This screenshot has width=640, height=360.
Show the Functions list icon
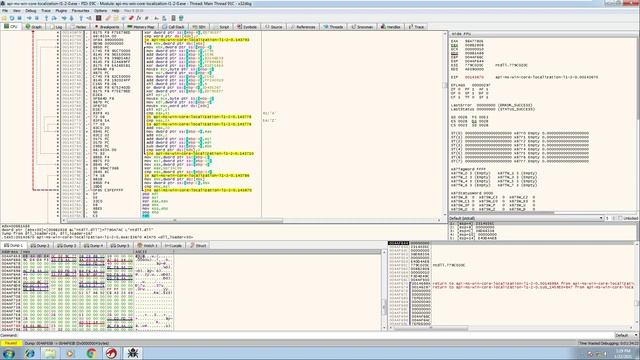(x=139, y=18)
